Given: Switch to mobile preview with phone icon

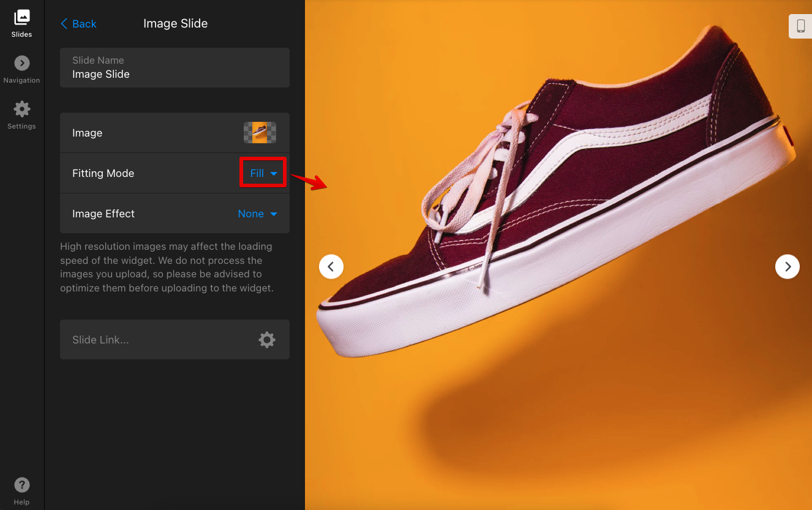Looking at the screenshot, I should [x=800, y=26].
